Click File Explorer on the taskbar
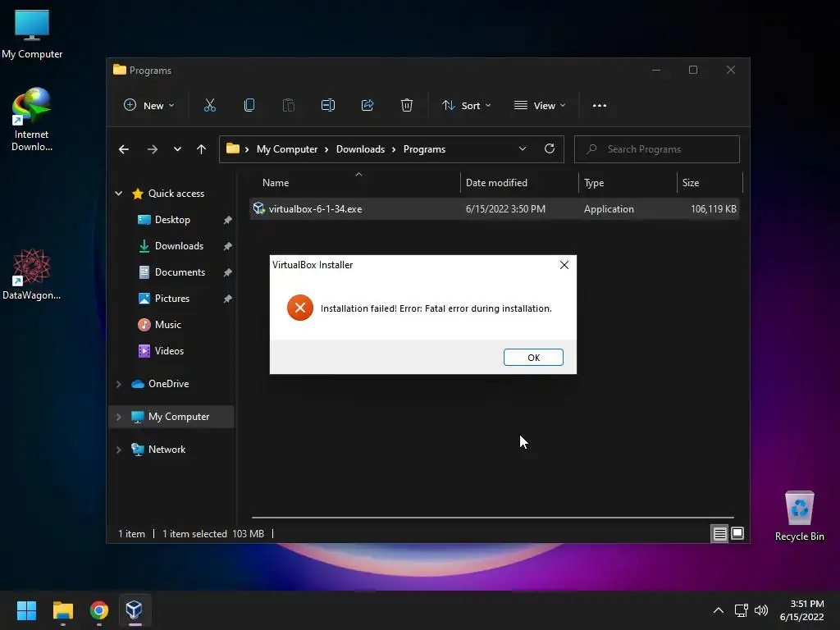Viewport: 840px width, 630px height. click(62, 610)
